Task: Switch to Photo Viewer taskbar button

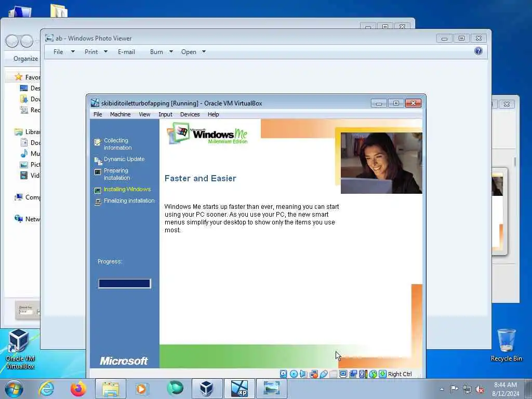Action: (x=271, y=389)
